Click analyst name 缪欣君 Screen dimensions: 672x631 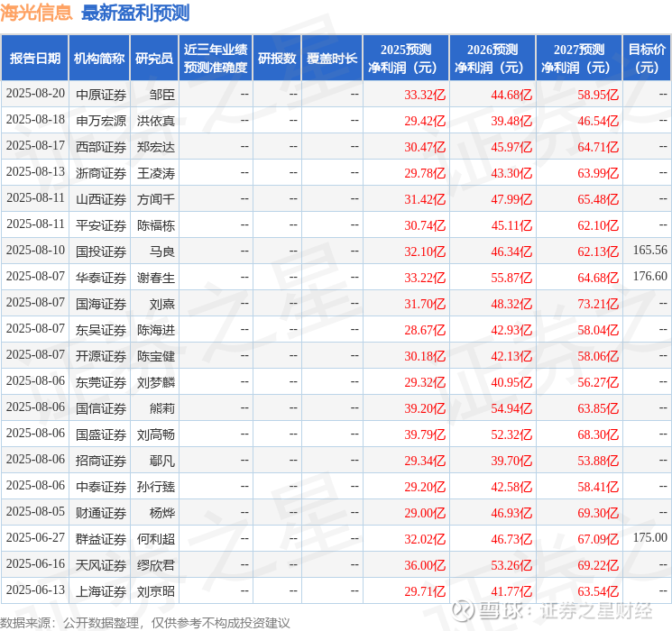tap(156, 565)
